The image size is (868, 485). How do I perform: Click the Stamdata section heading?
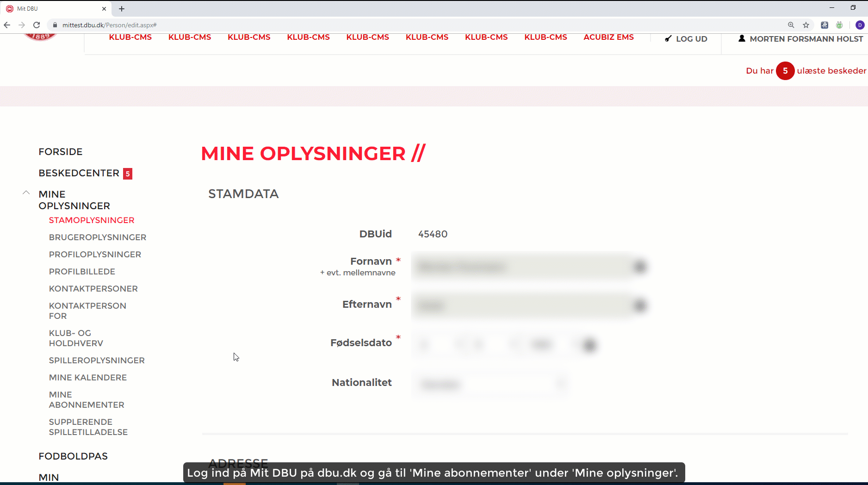[x=243, y=194]
